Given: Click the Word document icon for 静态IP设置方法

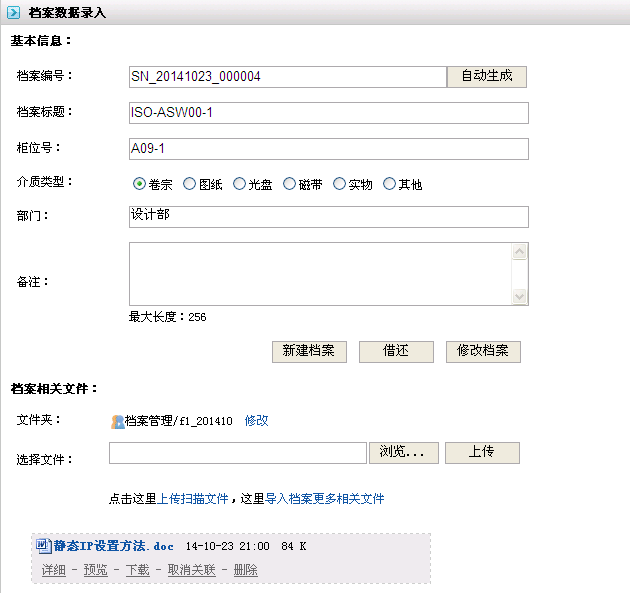Looking at the screenshot, I should [43, 546].
